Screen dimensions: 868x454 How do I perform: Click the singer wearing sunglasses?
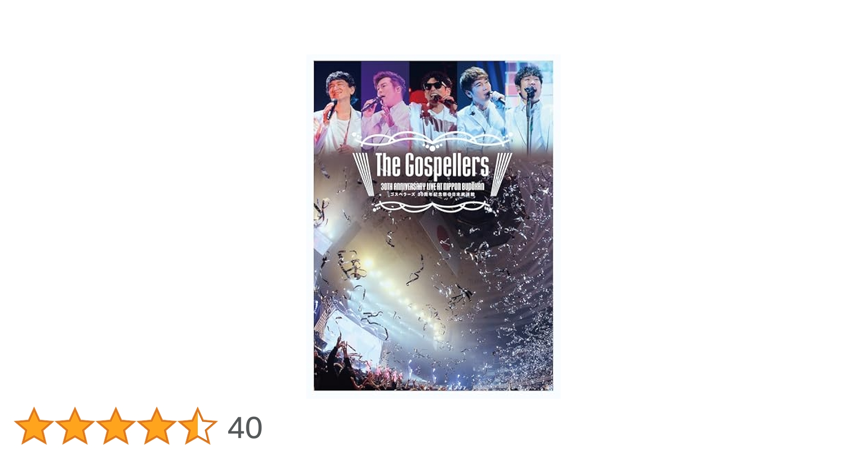(x=434, y=106)
